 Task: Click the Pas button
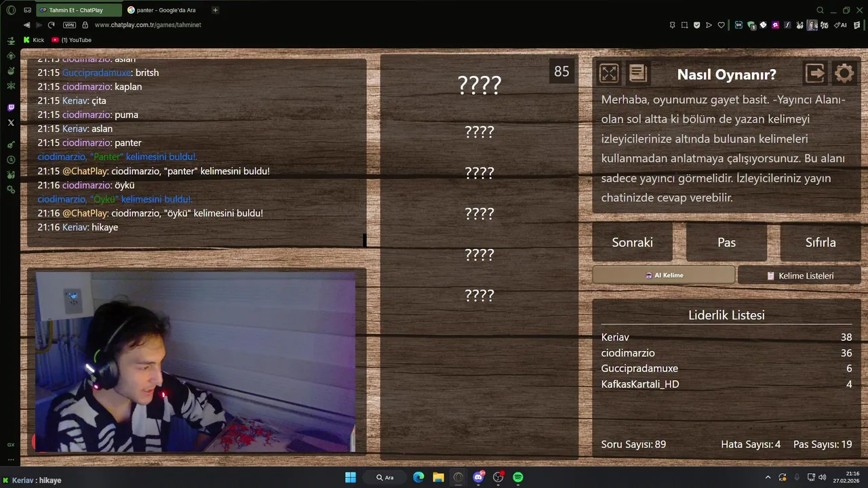pos(726,242)
